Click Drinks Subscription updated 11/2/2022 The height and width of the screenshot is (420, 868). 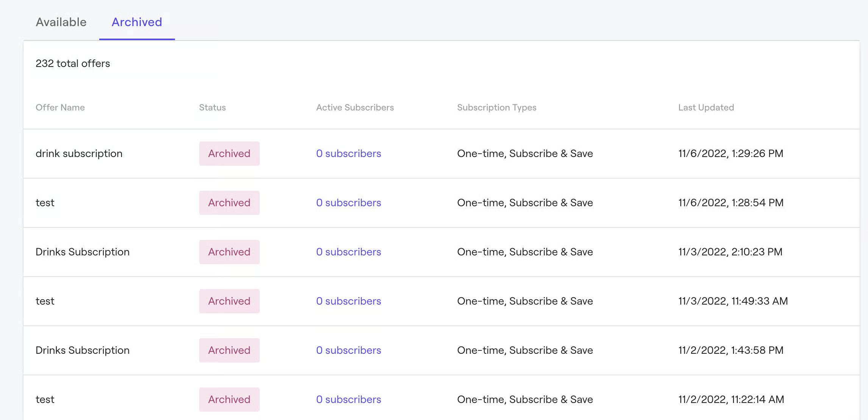tap(83, 350)
